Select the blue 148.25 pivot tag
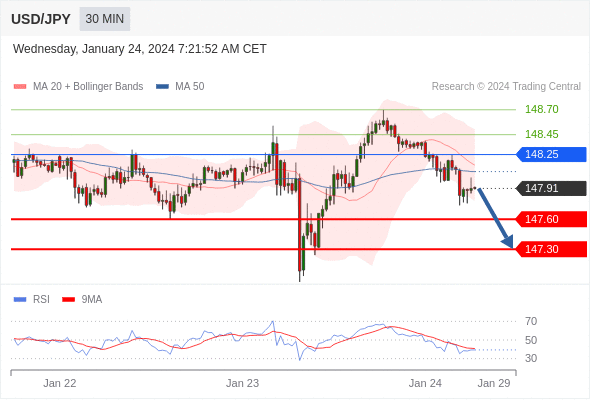 551,155
